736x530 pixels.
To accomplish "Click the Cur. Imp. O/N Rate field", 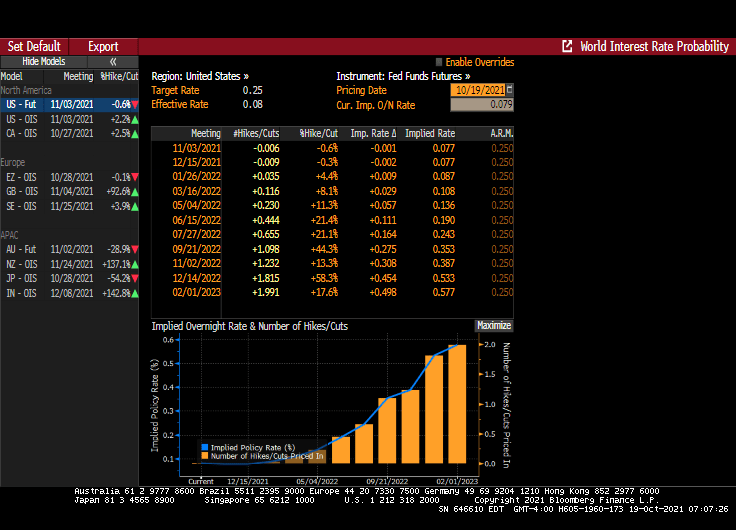I will (x=482, y=104).
